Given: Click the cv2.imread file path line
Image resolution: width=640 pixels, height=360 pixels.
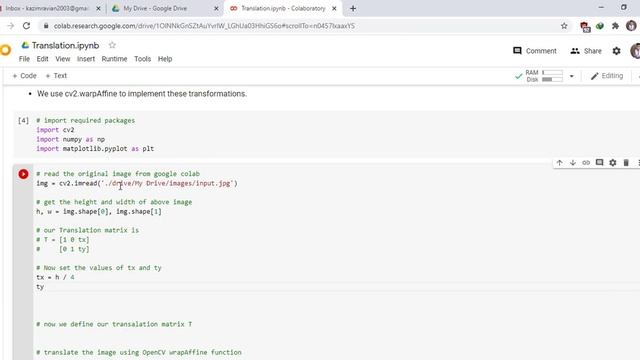Looking at the screenshot, I should coord(137,183).
